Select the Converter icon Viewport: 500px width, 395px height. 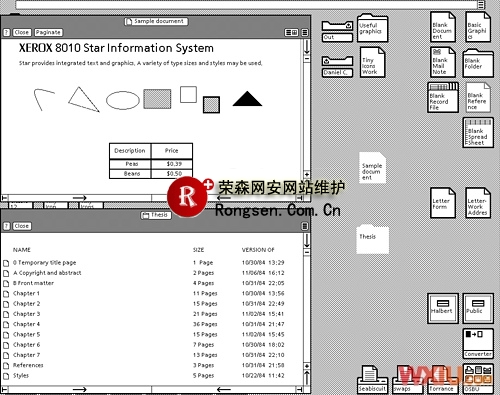(478, 343)
